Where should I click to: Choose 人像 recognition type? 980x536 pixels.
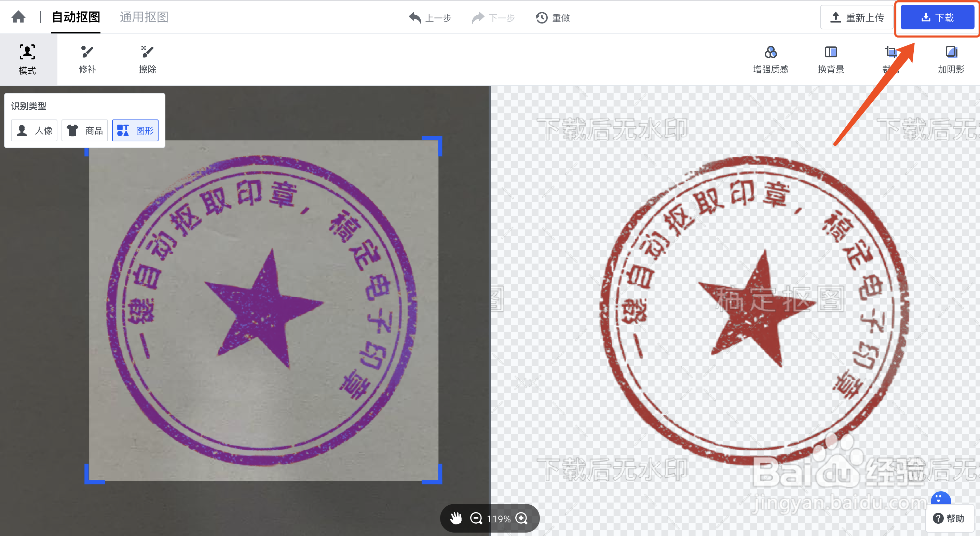34,130
